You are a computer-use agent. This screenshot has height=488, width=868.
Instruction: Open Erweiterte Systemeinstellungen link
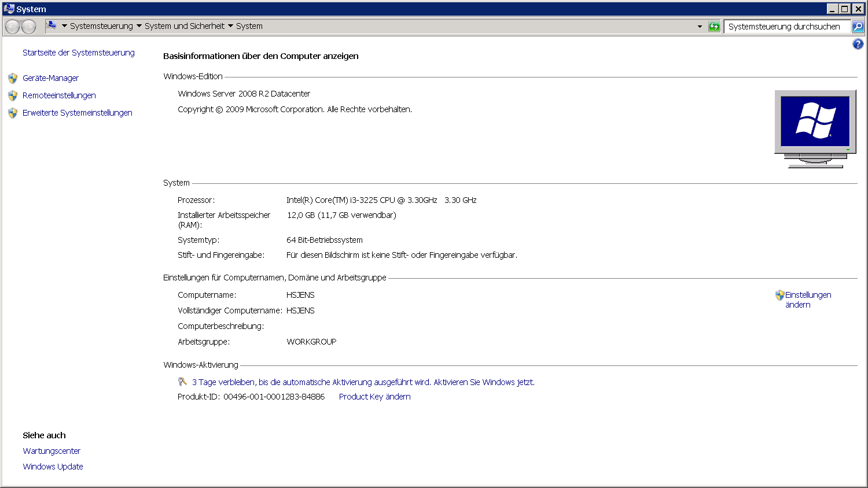coord(78,113)
